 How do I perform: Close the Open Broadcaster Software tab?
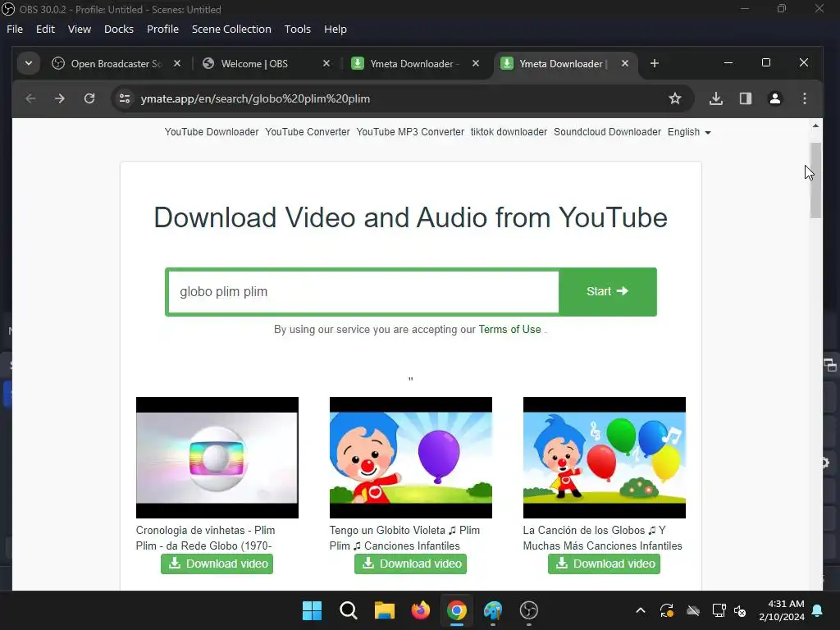[x=177, y=63]
